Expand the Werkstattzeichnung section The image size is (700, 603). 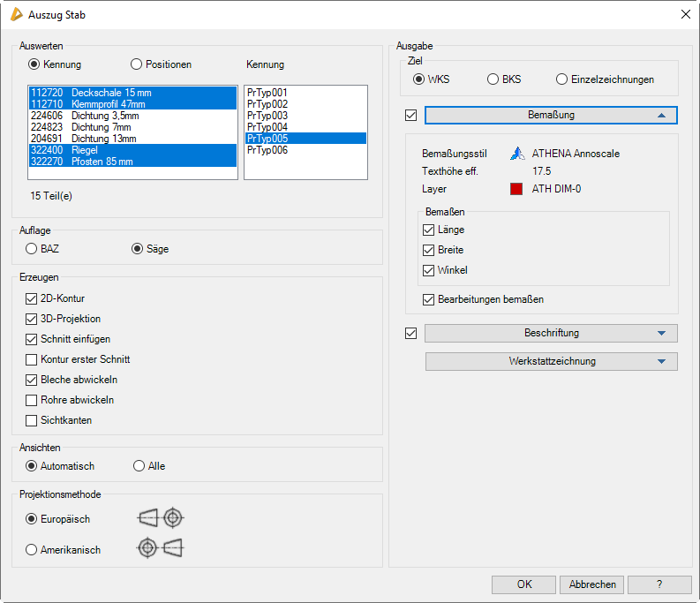[x=551, y=361]
